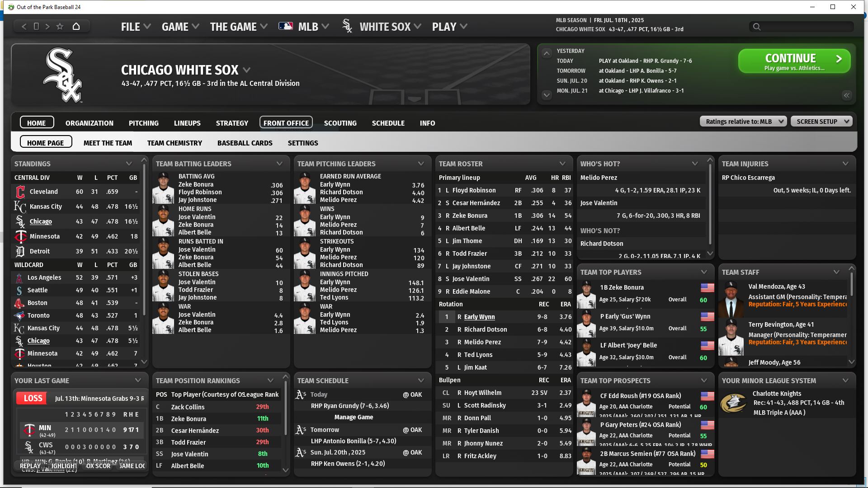Open the Team Injuries panel dropdown
Viewport: 868px width, 488px height.
845,164
